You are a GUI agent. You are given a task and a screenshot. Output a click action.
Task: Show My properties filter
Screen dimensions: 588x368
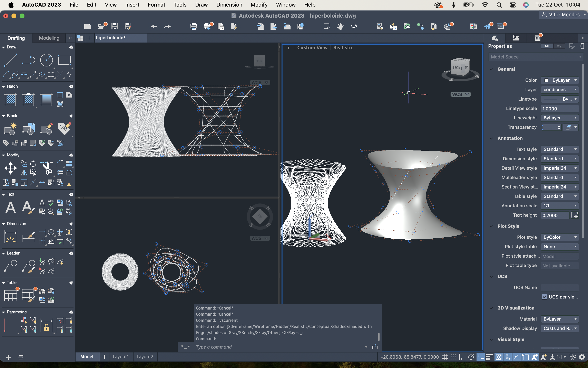[x=559, y=46]
